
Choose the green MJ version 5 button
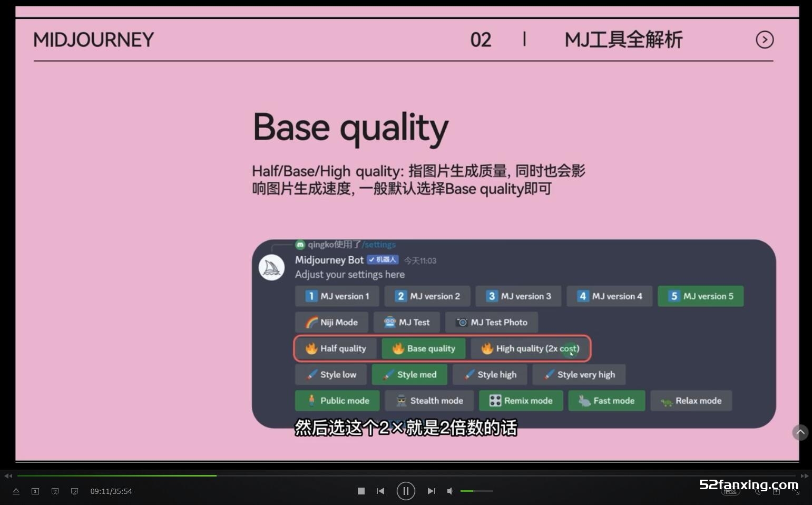tap(701, 296)
